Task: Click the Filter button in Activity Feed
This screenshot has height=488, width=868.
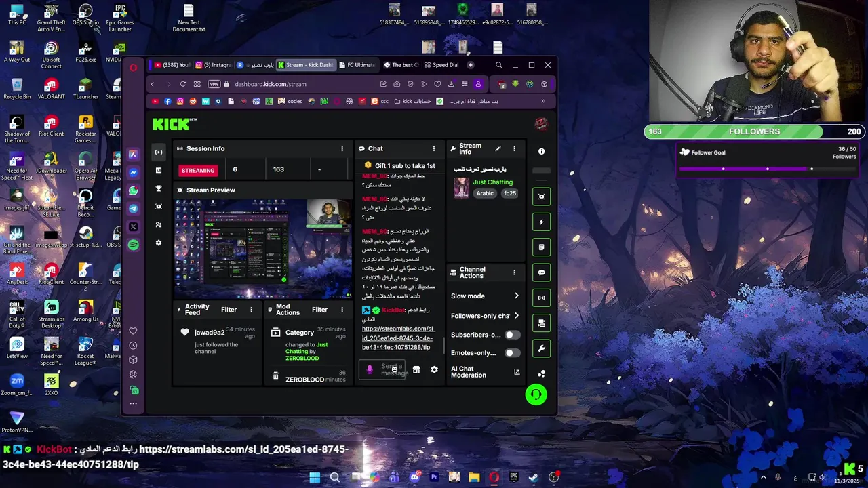Action: tap(229, 310)
